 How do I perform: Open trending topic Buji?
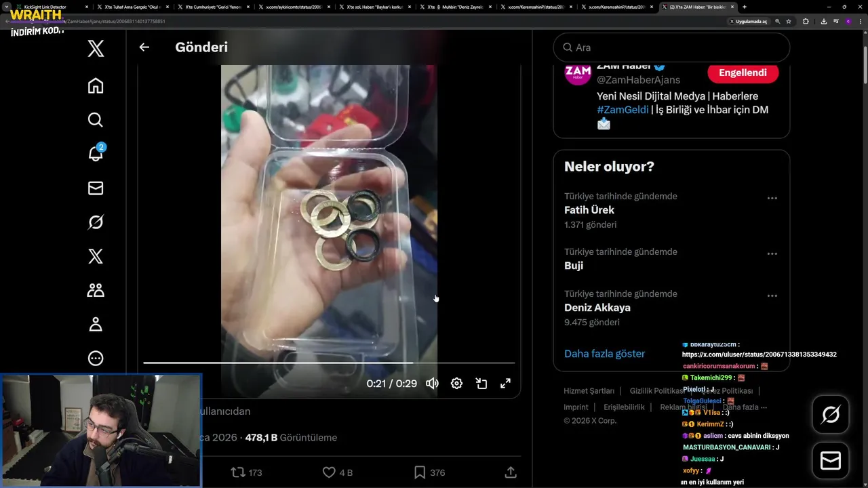pos(574,266)
